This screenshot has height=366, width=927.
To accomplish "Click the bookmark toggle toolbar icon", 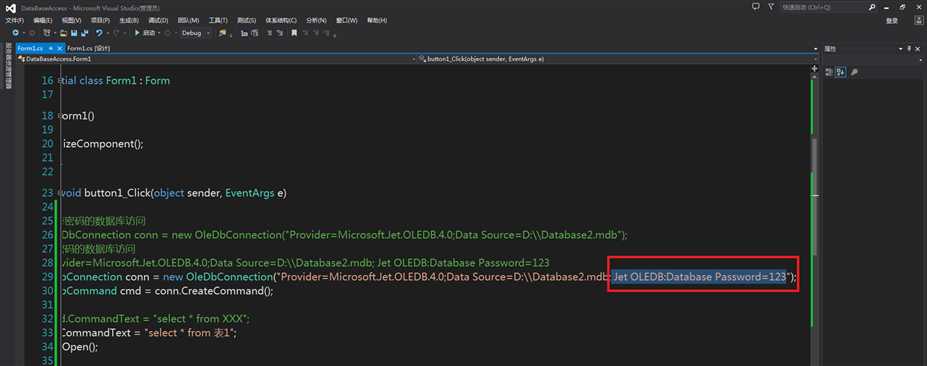I will 294,33.
